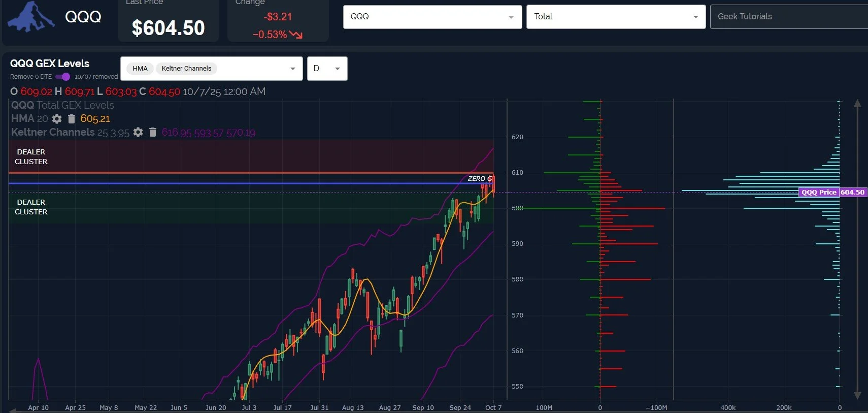868x413 pixels.
Task: Click the 100M GEX axis label
Action: click(544, 407)
